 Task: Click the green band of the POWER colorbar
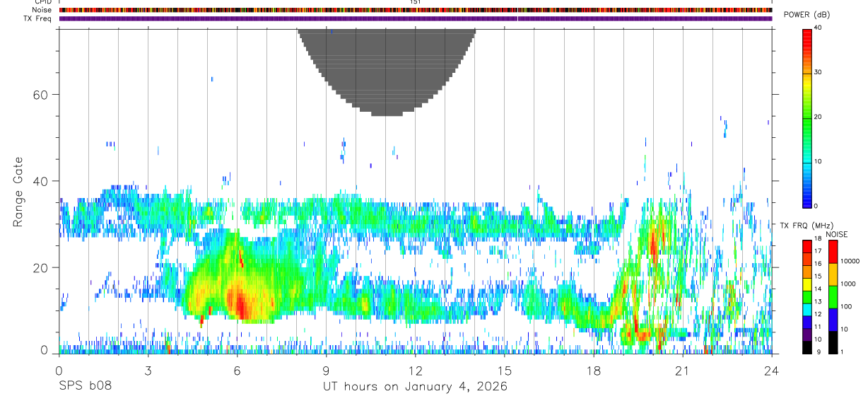tap(807, 117)
